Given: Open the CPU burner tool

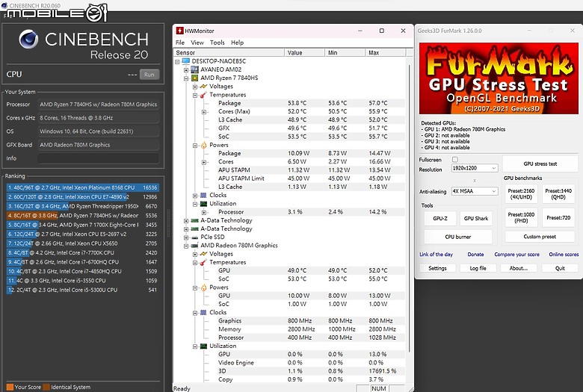Looking at the screenshot, I should coord(457,237).
